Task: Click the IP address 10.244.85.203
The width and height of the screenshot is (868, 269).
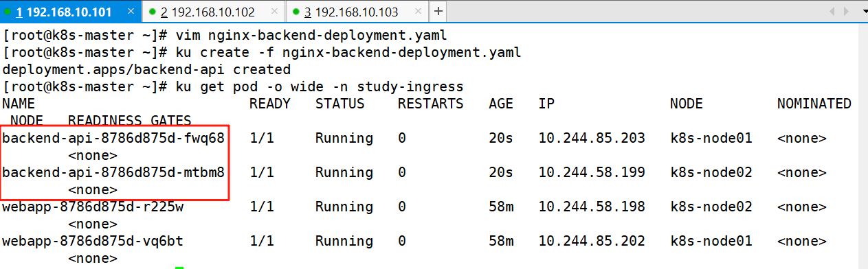Action: [592, 139]
